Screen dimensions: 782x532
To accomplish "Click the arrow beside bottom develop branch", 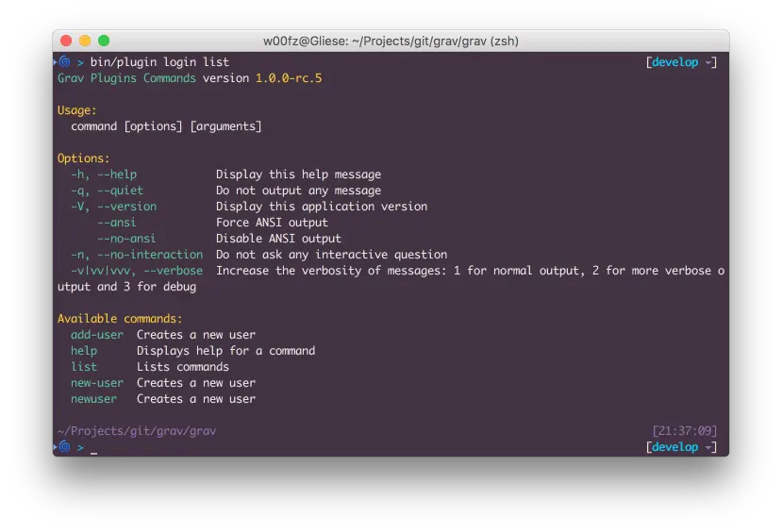I will click(707, 448).
